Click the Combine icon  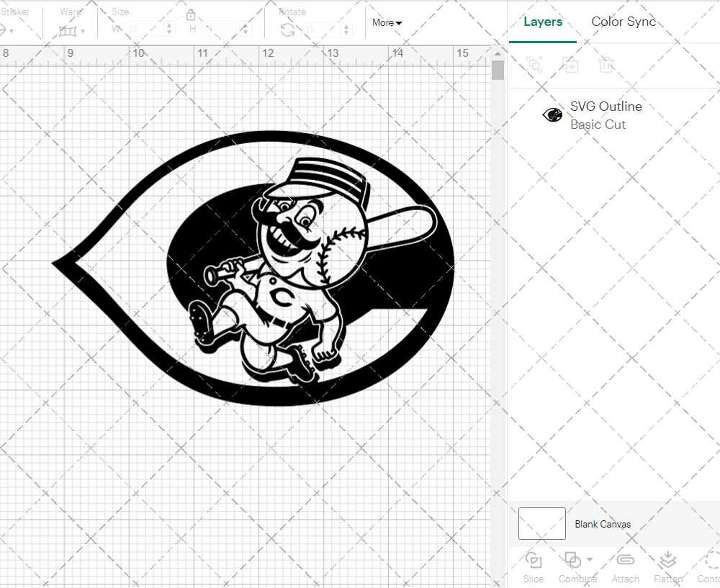click(572, 560)
